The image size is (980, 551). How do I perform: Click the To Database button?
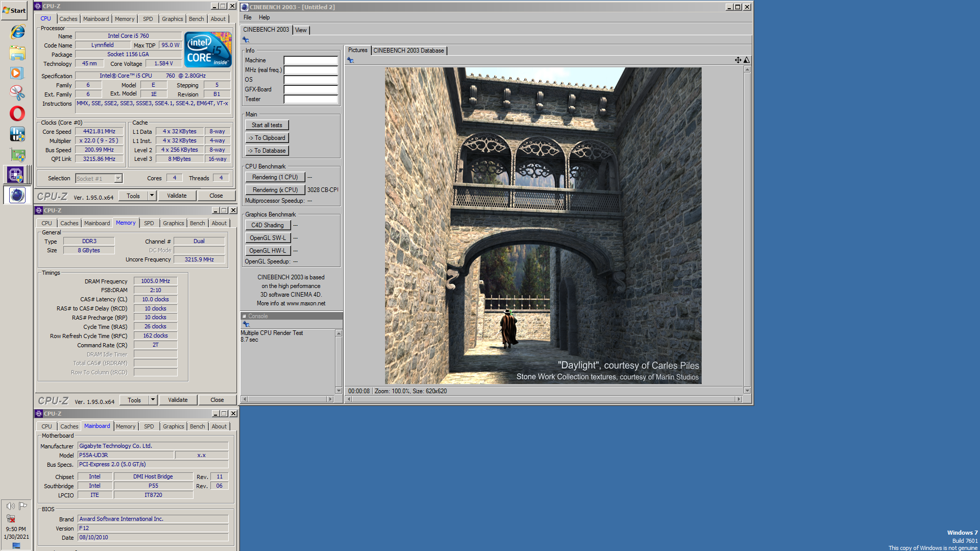[x=267, y=151]
